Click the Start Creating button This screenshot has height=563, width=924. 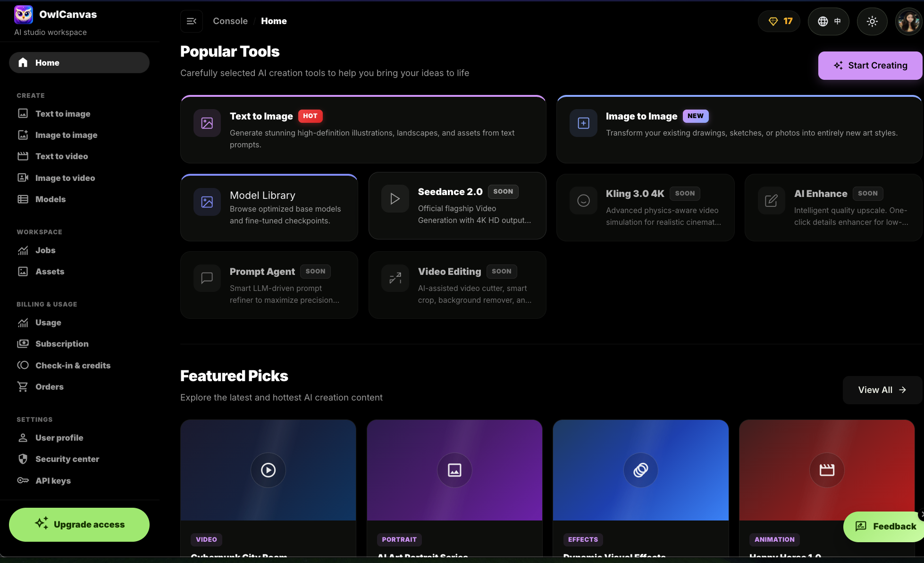pos(870,66)
